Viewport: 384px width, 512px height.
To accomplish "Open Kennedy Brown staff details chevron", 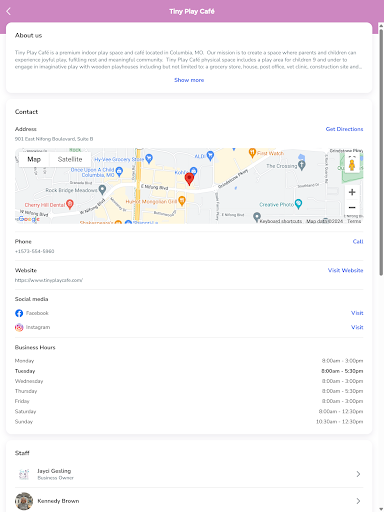I will click(358, 501).
